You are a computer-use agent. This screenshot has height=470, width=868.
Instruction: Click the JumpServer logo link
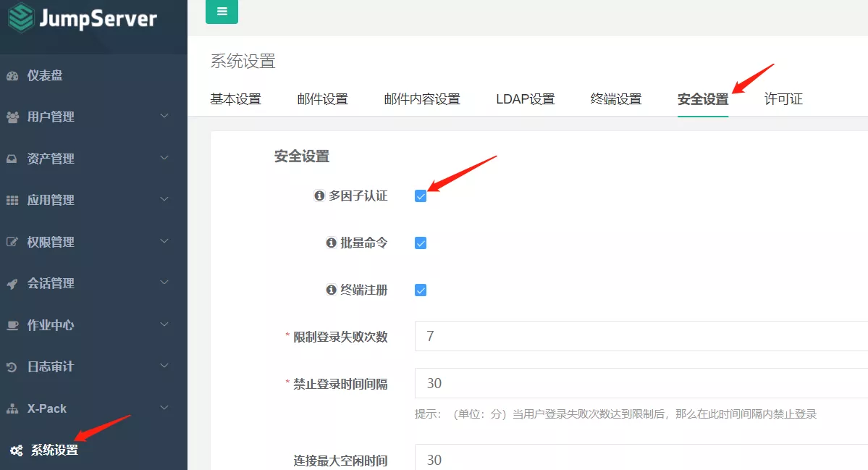click(x=83, y=19)
